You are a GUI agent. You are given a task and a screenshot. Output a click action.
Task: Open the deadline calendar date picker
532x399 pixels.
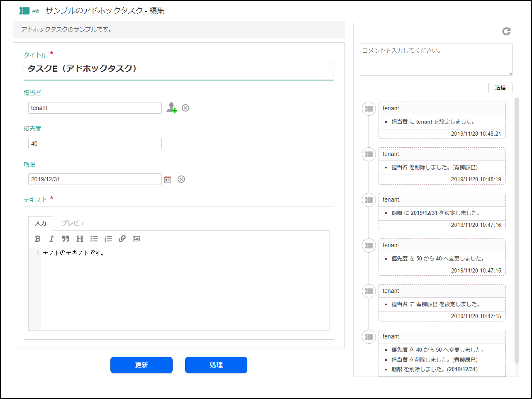(168, 179)
